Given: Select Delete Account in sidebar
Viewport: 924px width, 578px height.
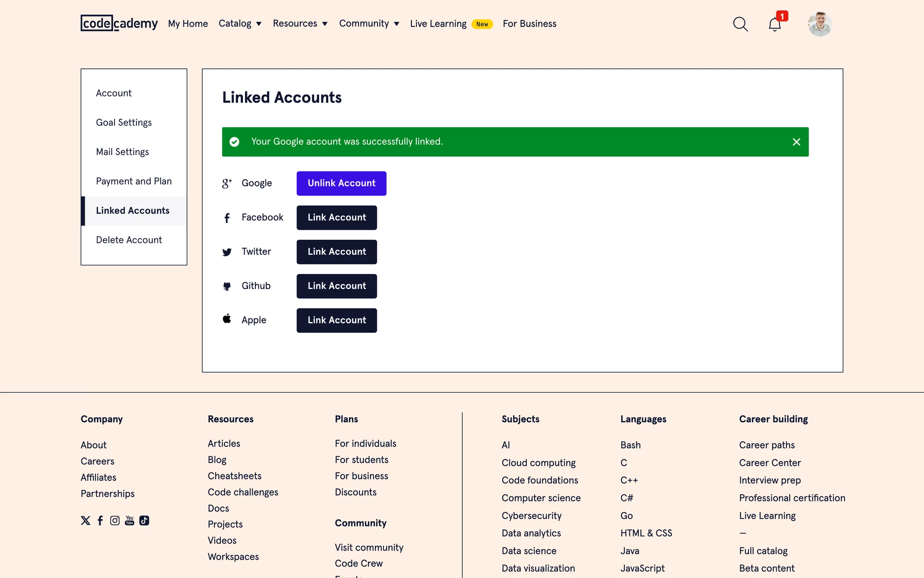Looking at the screenshot, I should (128, 240).
